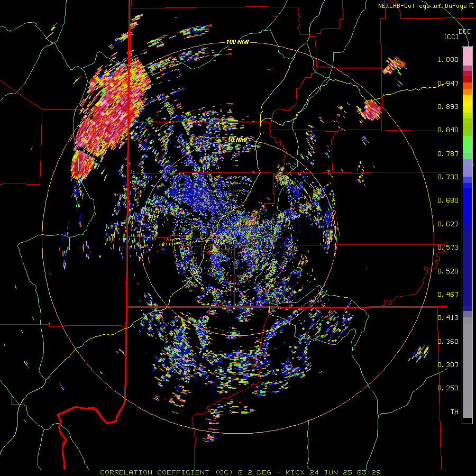Click the 0.520 scale value

click(x=448, y=271)
